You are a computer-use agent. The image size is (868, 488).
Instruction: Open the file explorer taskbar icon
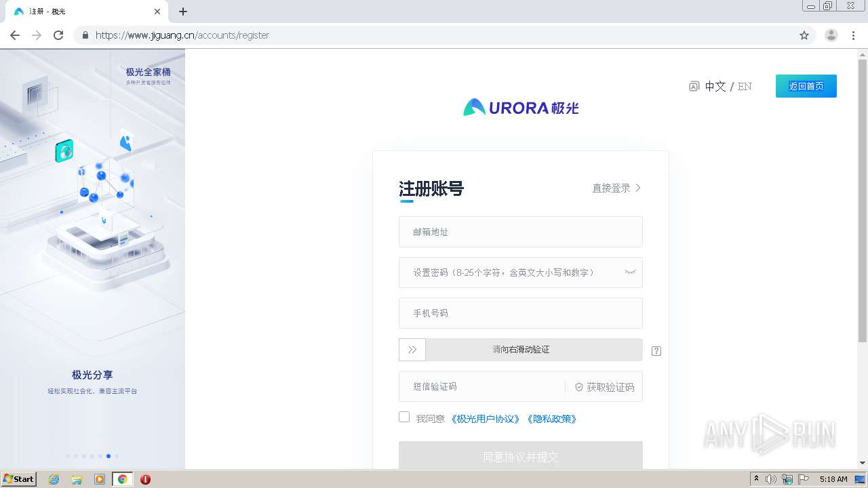coord(77,479)
